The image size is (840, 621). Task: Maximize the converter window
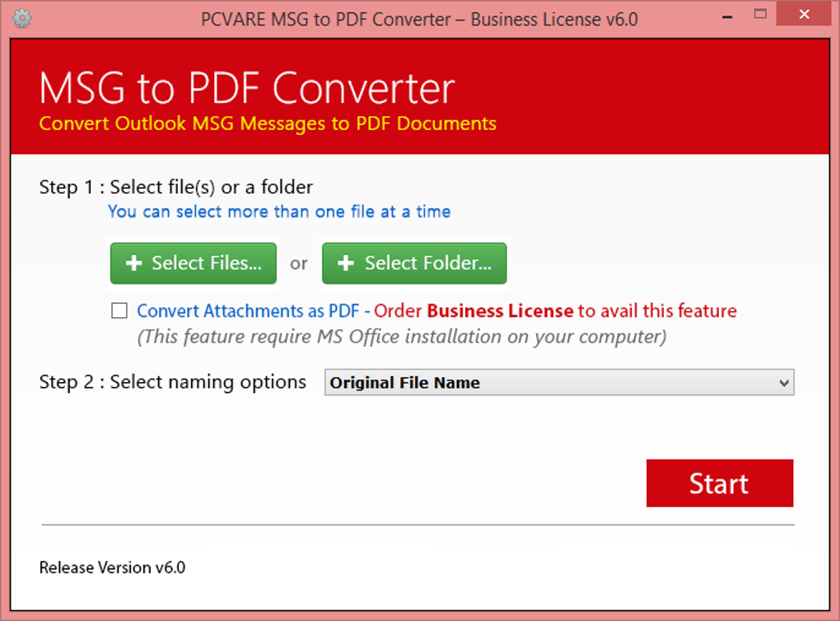pos(760,15)
